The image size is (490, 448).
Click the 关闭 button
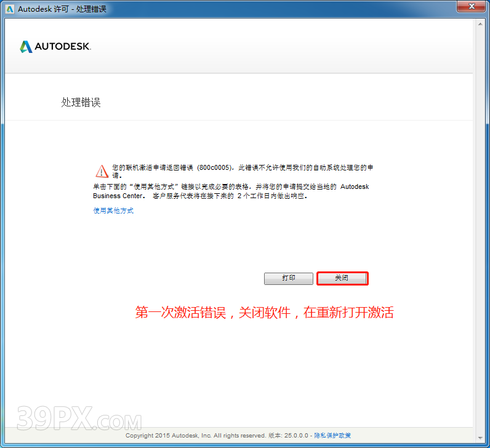342,278
